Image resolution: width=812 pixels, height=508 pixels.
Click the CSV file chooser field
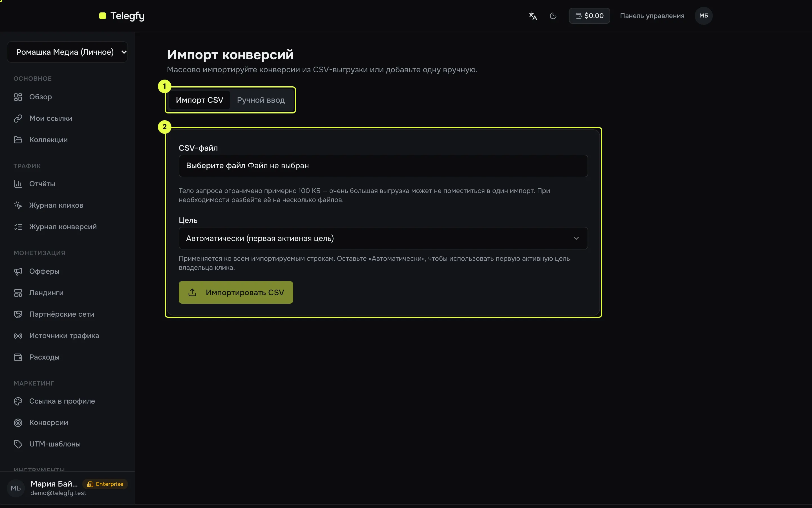(383, 166)
